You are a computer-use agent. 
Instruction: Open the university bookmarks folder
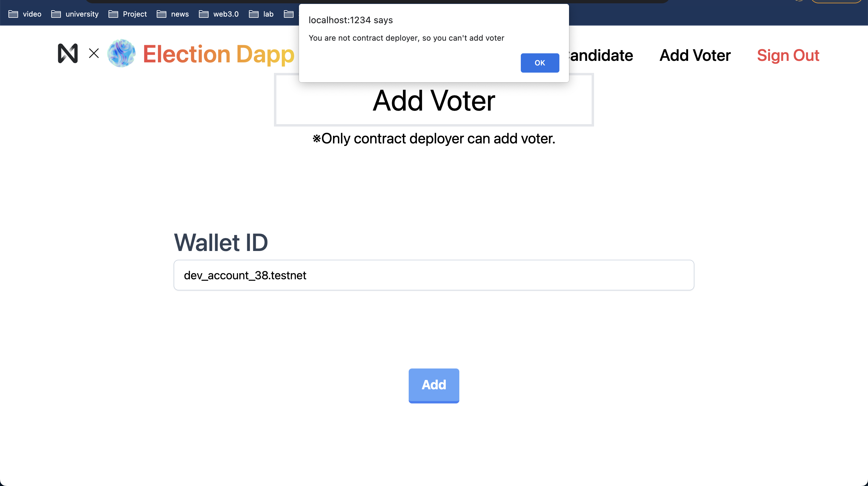pyautogui.click(x=75, y=14)
